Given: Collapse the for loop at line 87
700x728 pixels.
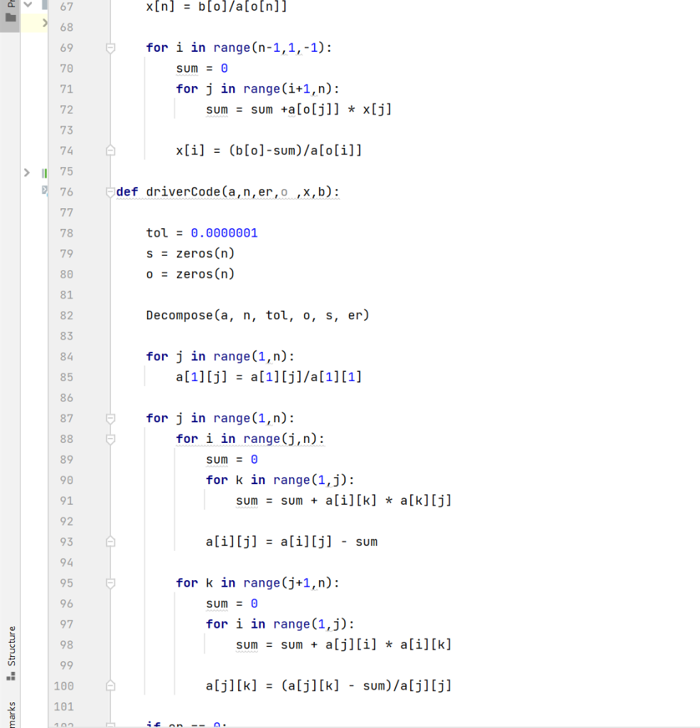Looking at the screenshot, I should (110, 417).
